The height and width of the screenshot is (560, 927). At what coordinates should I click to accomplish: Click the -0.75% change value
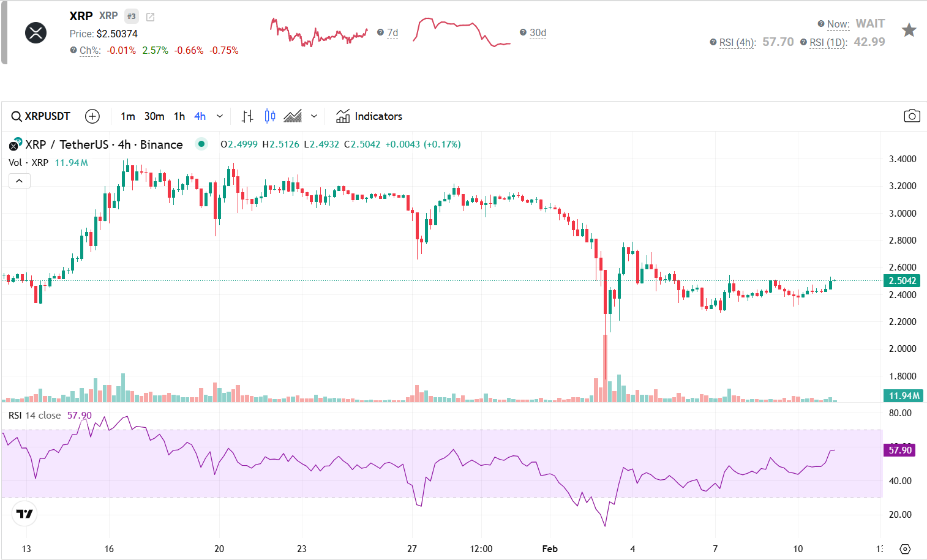pyautogui.click(x=224, y=50)
